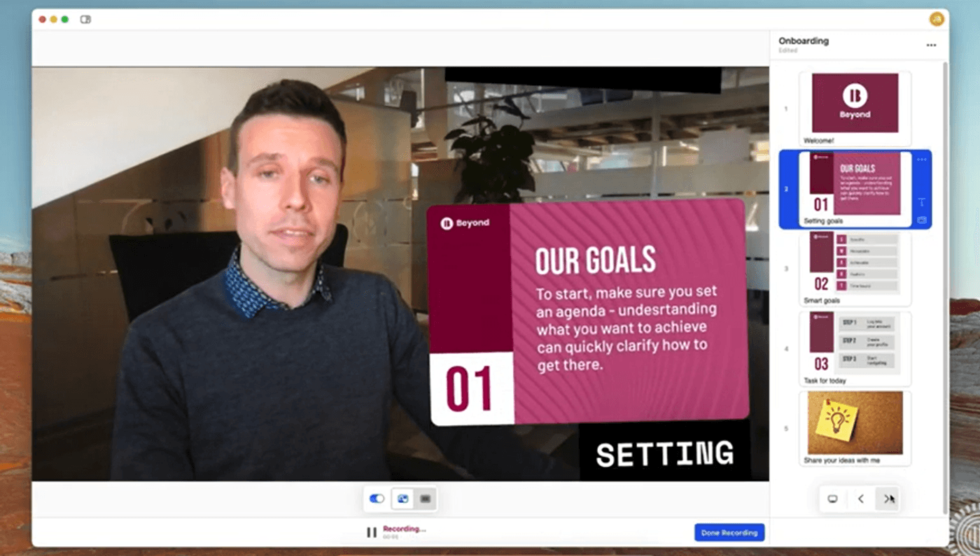Viewport: 980px width, 556px height.
Task: Click the display screen icon beside the arrows
Action: click(x=832, y=499)
